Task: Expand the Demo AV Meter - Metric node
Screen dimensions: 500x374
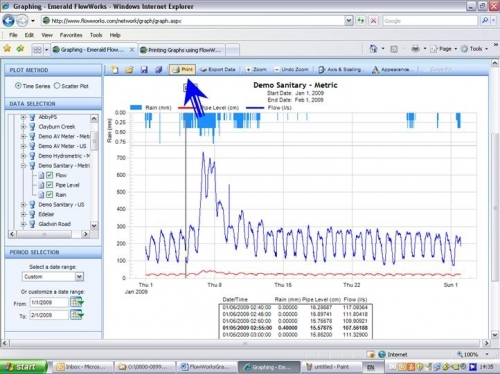Action: tap(23, 136)
